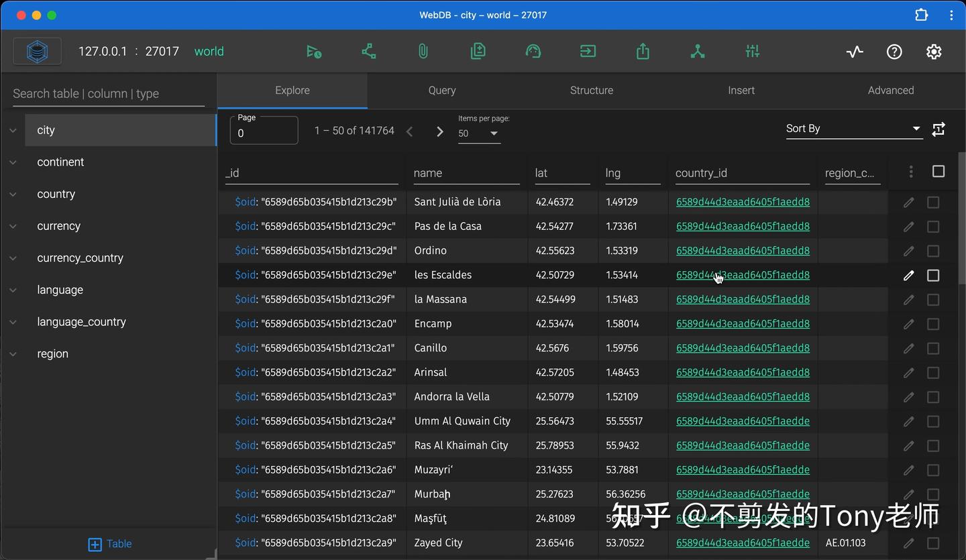
Task: Click the schema diagram icon in the toolbar
Action: 368,51
